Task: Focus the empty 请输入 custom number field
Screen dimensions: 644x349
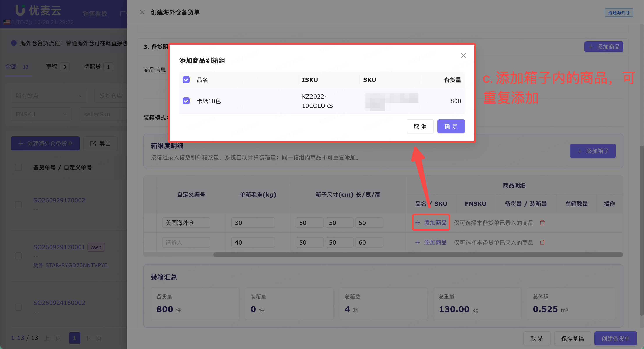Action: tap(186, 242)
